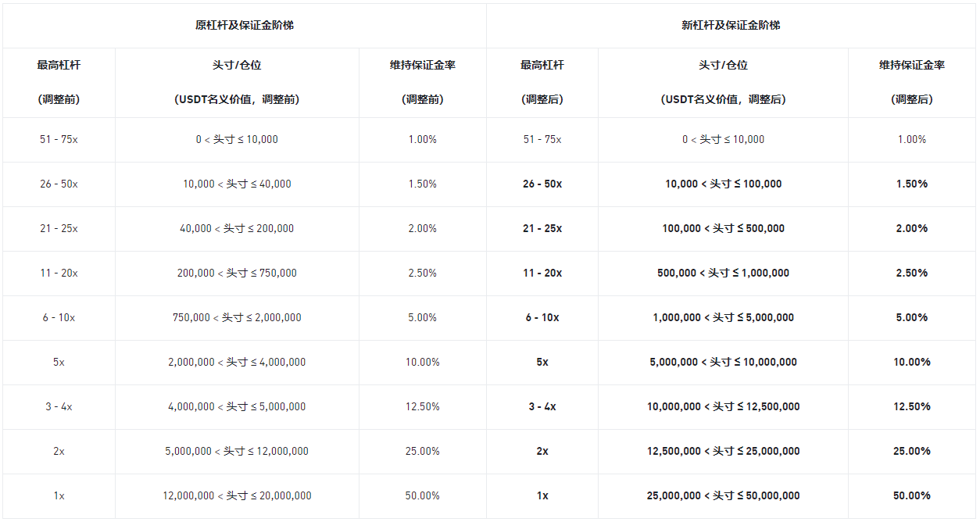Select the 最高杠杆 (调整前) column header
980x522 pixels.
tap(59, 82)
